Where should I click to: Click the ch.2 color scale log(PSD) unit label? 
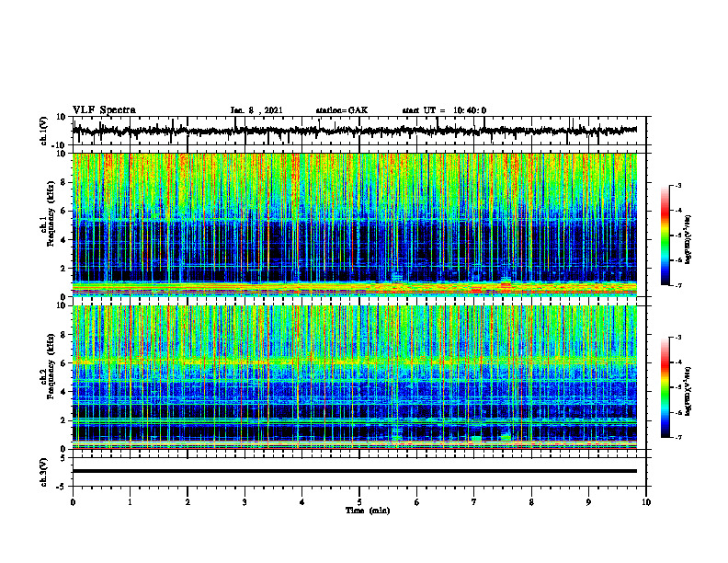(x=688, y=391)
